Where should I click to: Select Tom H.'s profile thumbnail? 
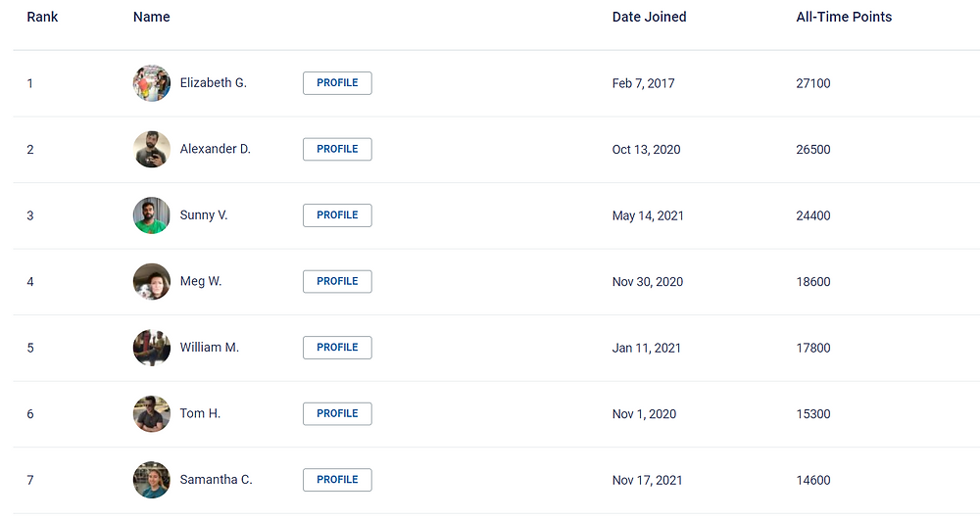point(152,414)
